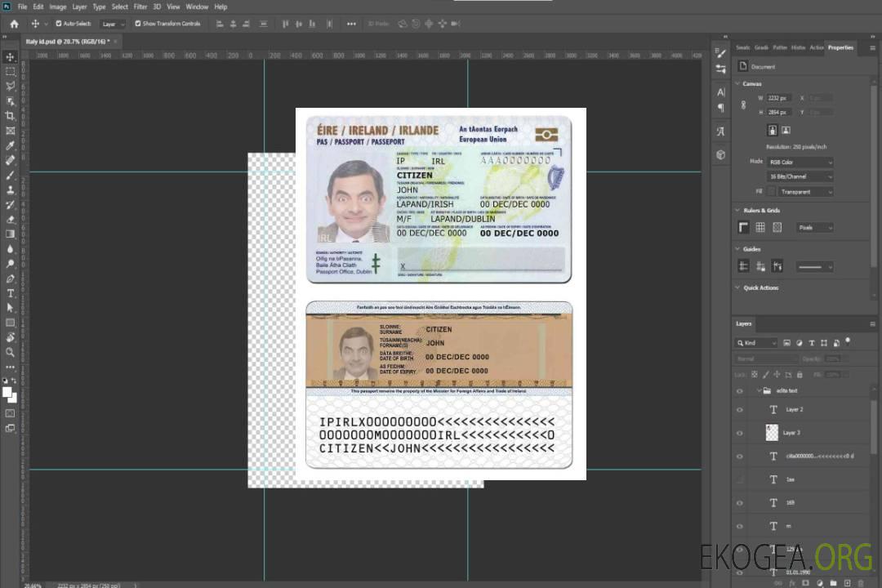Click the Home icon in options bar
Screen dimensions: 882x588
click(14, 24)
